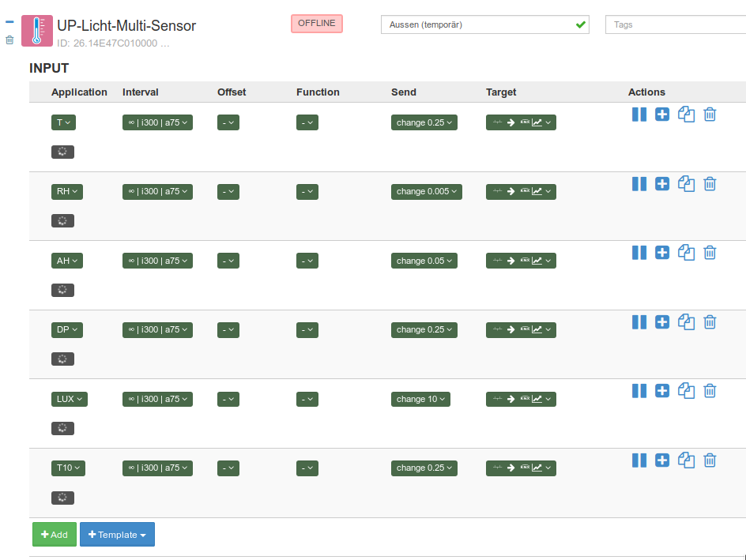746x560 pixels.
Task: Delete the DP application row
Action: [x=710, y=321]
